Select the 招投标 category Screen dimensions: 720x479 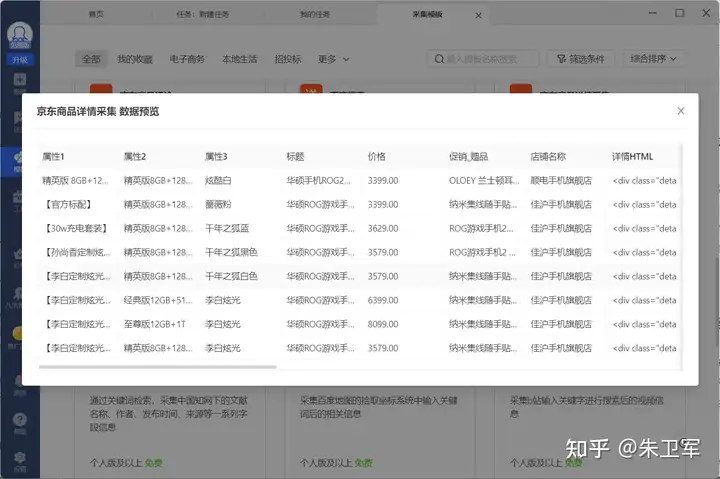coord(288,59)
